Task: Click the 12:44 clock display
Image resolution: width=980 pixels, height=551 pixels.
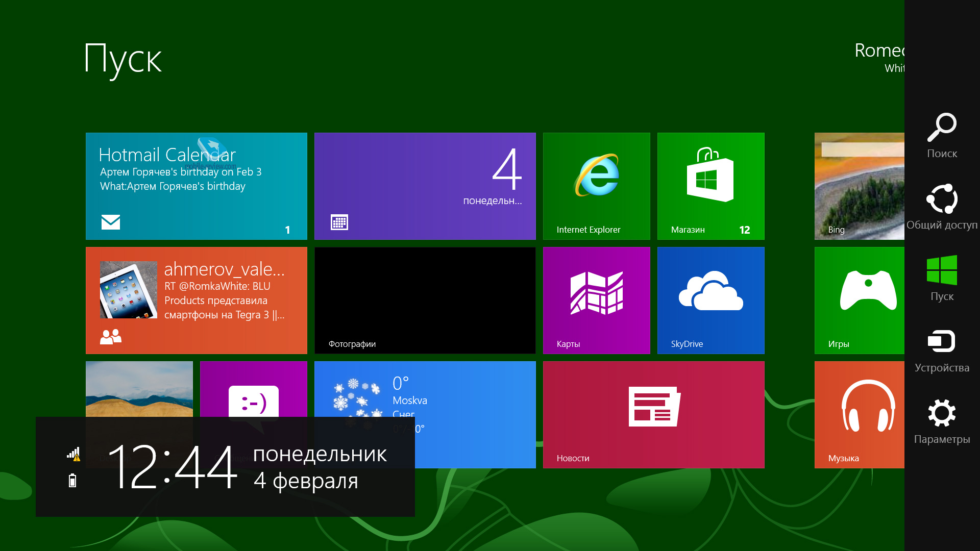Action: pos(173,467)
